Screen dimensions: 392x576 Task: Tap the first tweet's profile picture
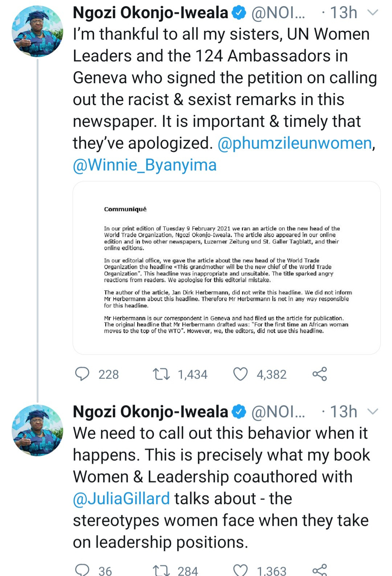pos(37,31)
